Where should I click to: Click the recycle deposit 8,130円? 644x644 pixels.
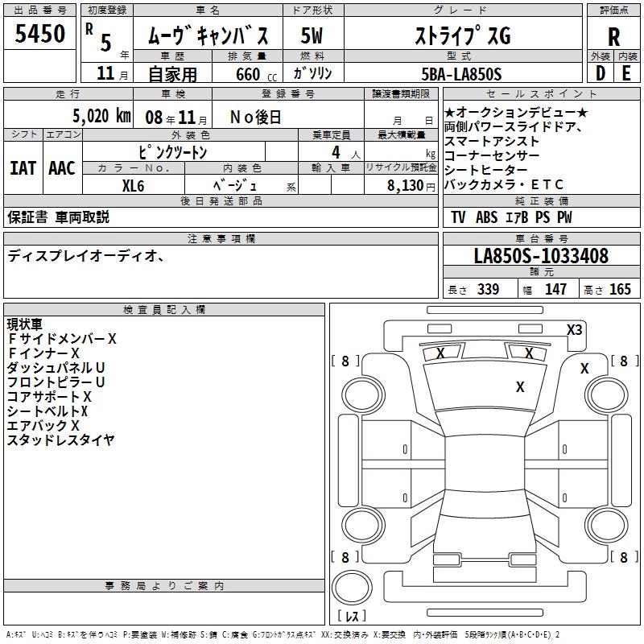point(411,186)
